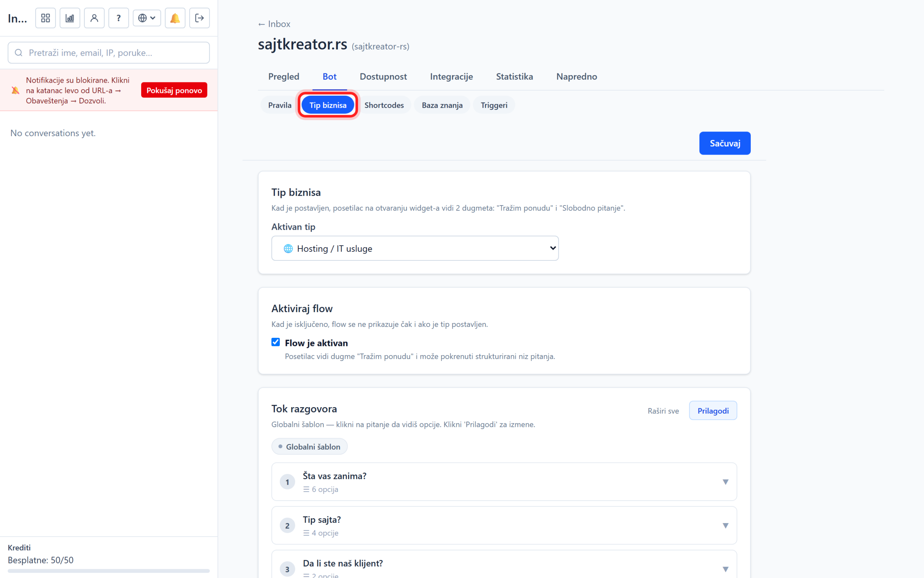Viewport: 924px width, 578px height.
Task: Go back via the Inbox link
Action: (x=274, y=24)
